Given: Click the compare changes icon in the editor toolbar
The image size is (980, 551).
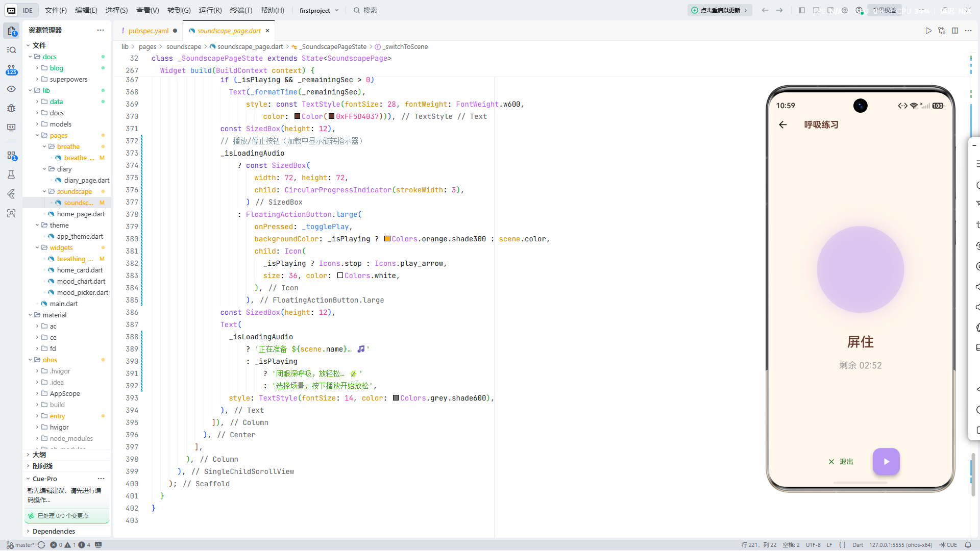Looking at the screenshot, I should (x=942, y=31).
